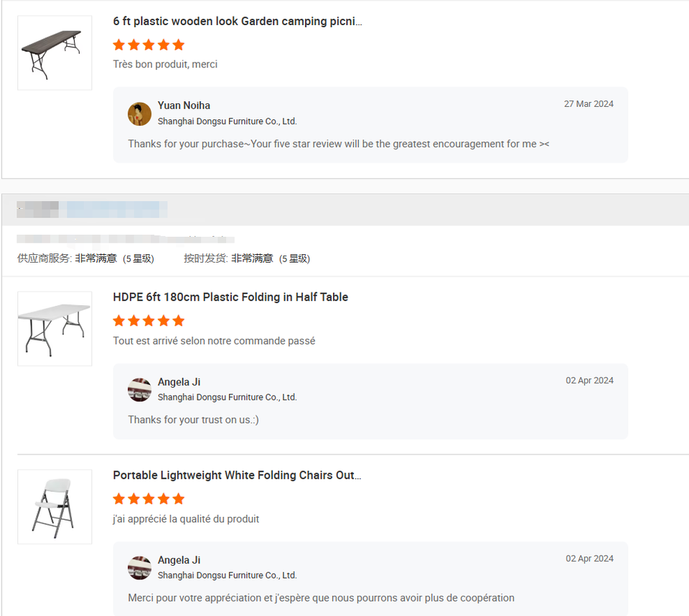Click the brown wooden-look table thumbnail

pyautogui.click(x=55, y=52)
